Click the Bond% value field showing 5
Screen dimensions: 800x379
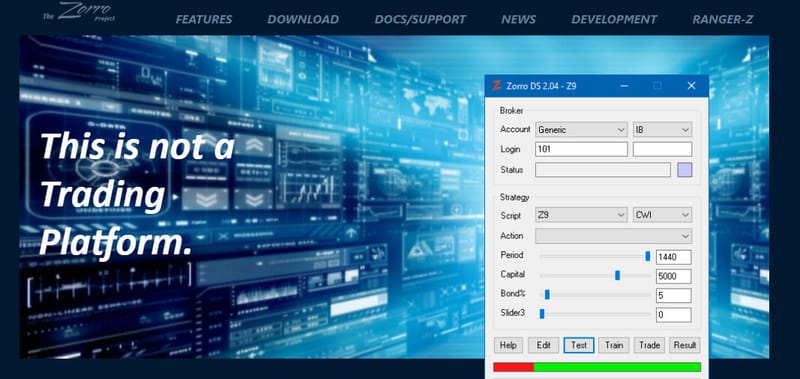click(x=673, y=295)
